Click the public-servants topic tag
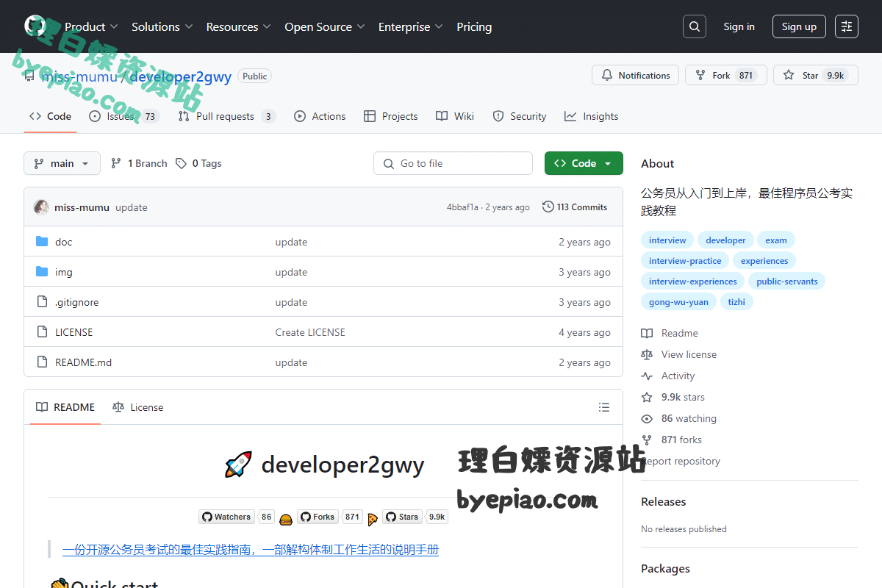Screen dimensions: 882x588 click(x=787, y=282)
